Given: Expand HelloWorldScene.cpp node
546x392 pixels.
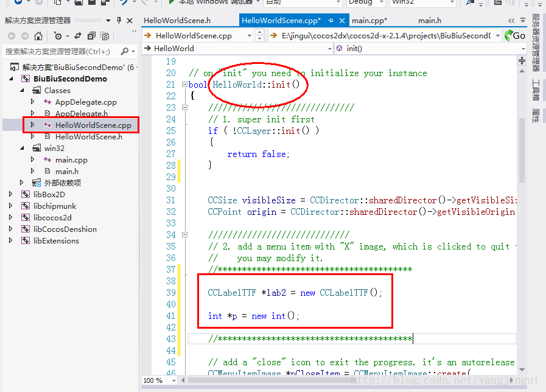Looking at the screenshot, I should [32, 125].
